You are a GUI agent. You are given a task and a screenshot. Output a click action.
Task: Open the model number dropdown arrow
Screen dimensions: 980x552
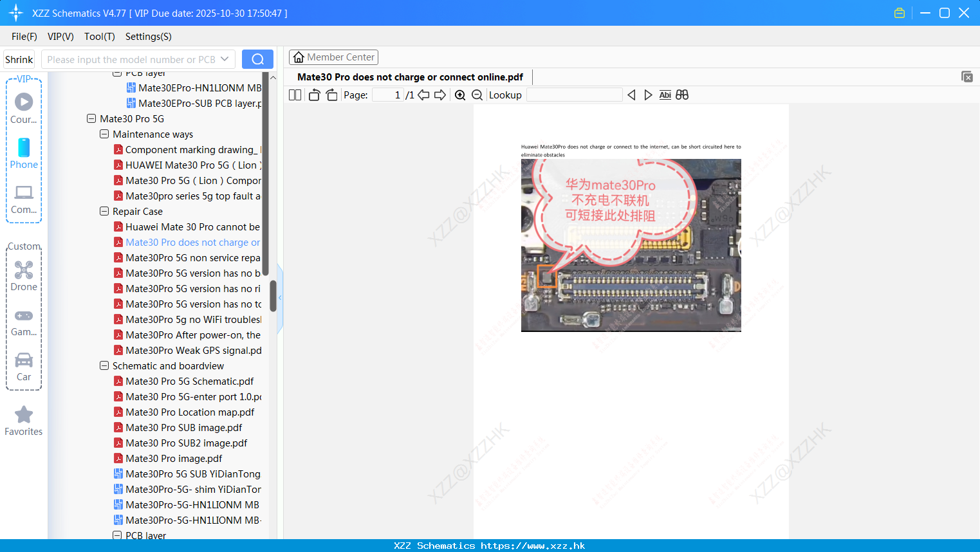225,59
